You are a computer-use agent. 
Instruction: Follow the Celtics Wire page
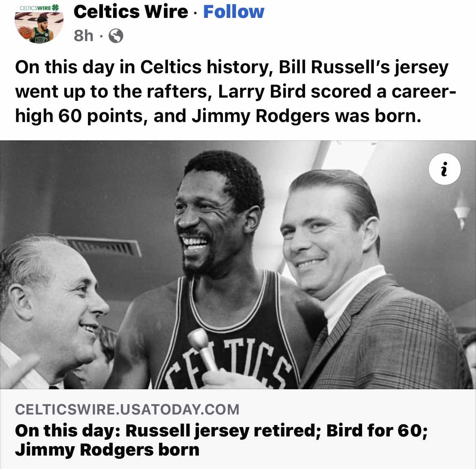pos(234,12)
